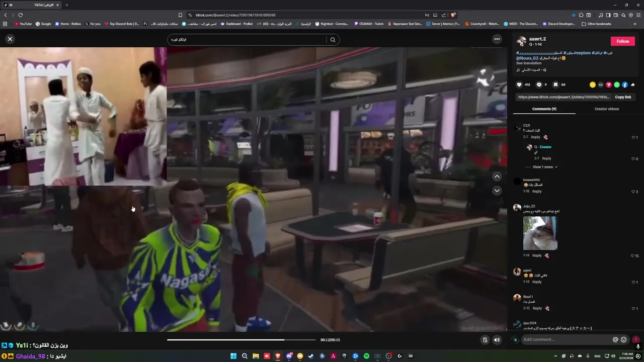Open a new browser tab
644x362 pixels.
[66, 5]
